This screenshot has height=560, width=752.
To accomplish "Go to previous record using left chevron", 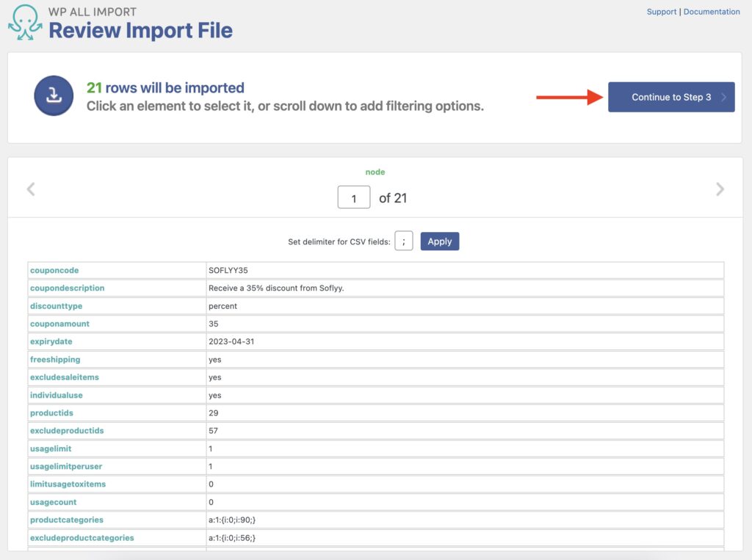I will tap(30, 189).
